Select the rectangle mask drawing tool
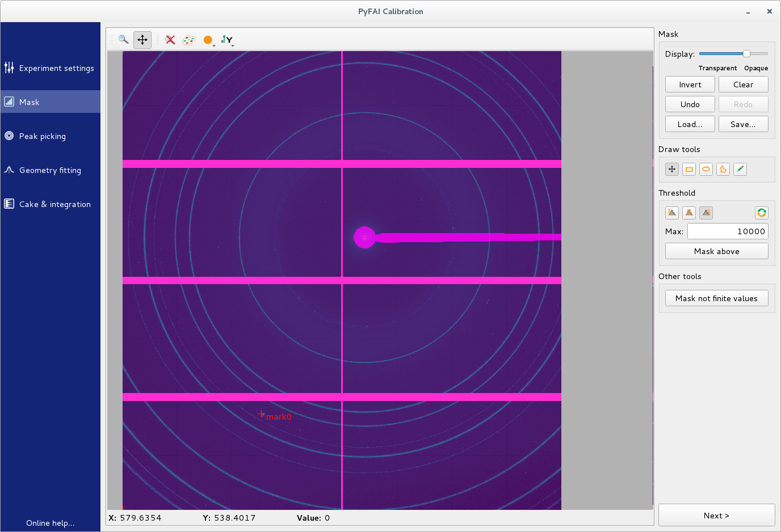 [x=689, y=169]
